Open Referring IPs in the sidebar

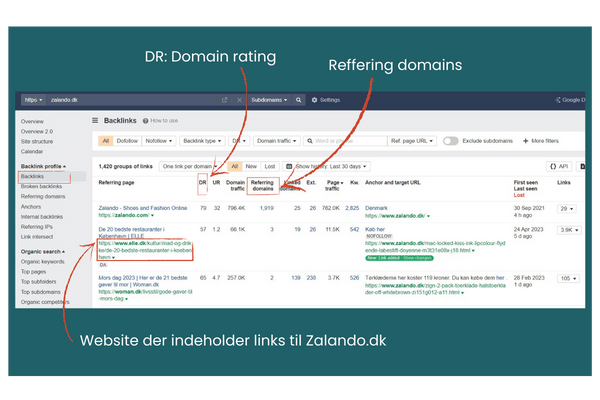coord(37,227)
